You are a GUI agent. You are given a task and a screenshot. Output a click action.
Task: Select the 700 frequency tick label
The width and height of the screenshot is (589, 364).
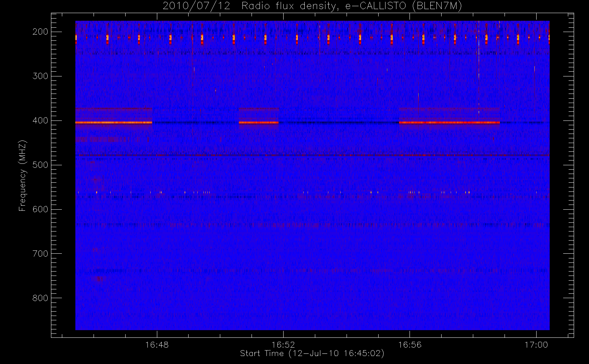click(40, 254)
